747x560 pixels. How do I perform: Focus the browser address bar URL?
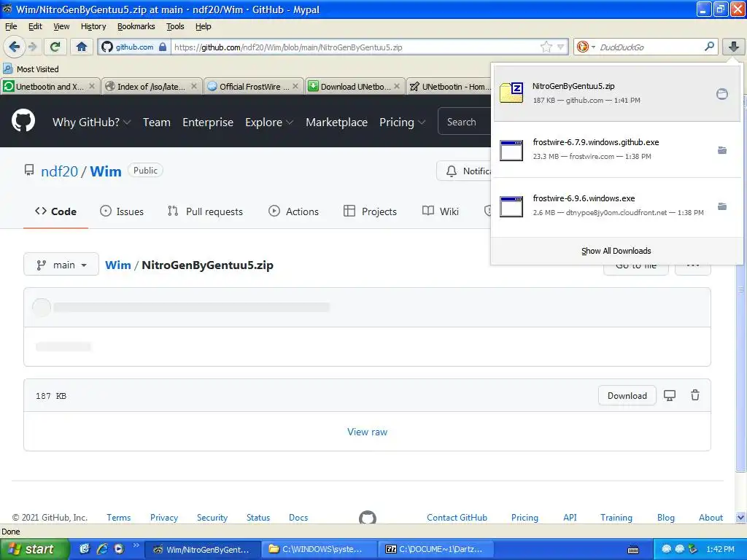point(355,47)
